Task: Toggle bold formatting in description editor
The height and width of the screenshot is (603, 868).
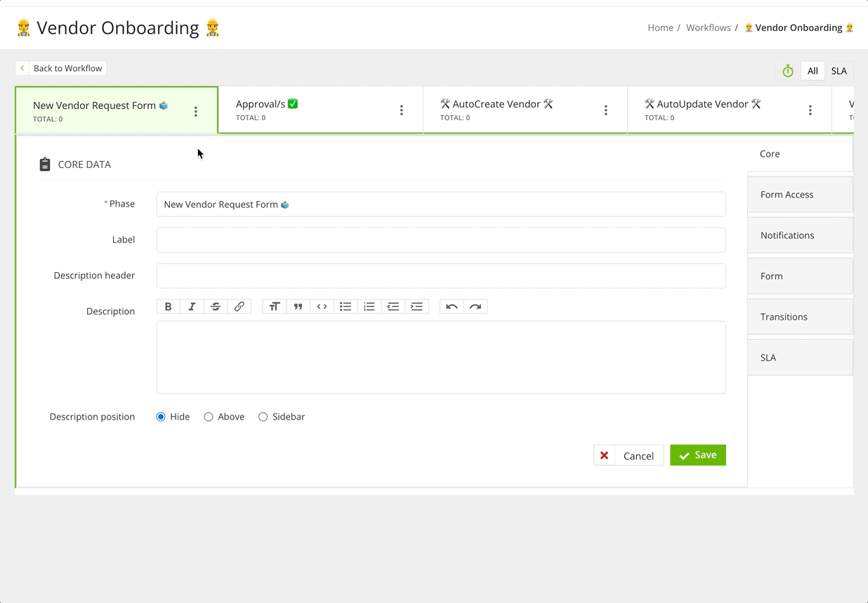Action: point(168,306)
